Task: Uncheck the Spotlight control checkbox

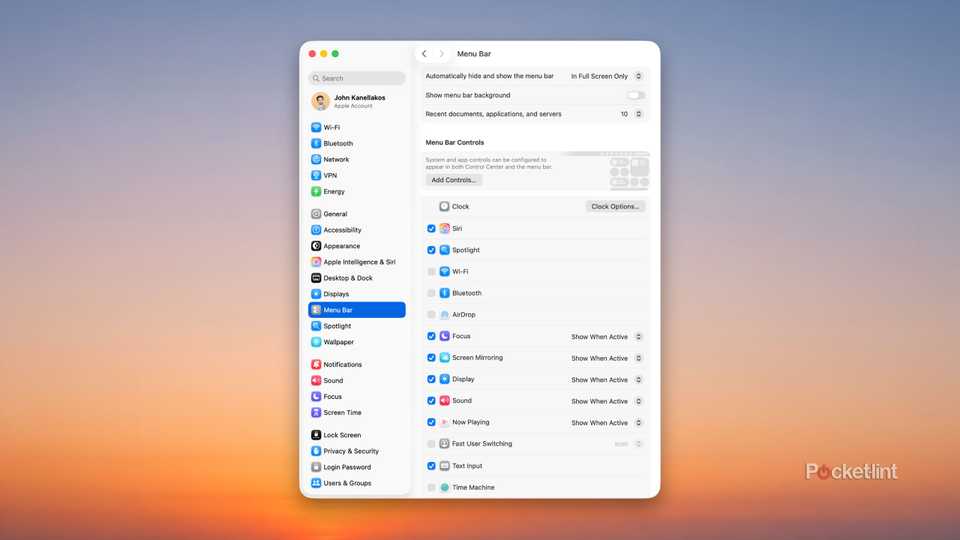Action: (x=431, y=250)
